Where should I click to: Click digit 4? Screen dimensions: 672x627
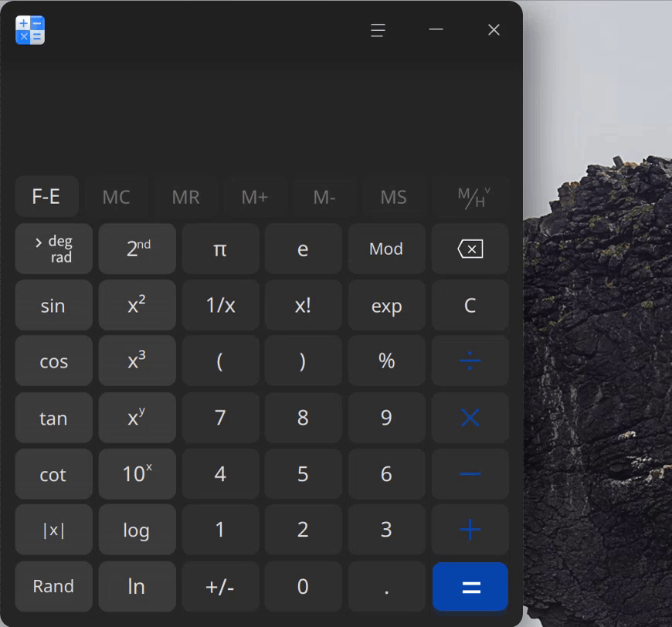[220, 473]
